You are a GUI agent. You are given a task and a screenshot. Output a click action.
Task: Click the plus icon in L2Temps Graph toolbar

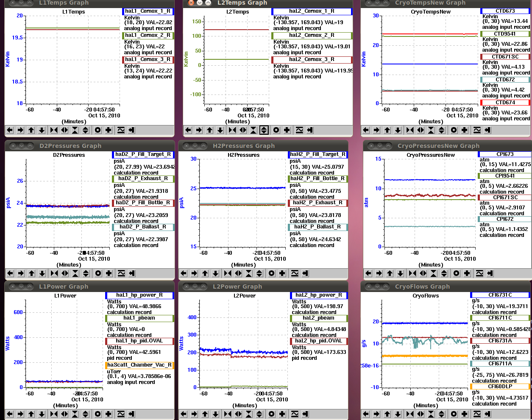pos(287,130)
